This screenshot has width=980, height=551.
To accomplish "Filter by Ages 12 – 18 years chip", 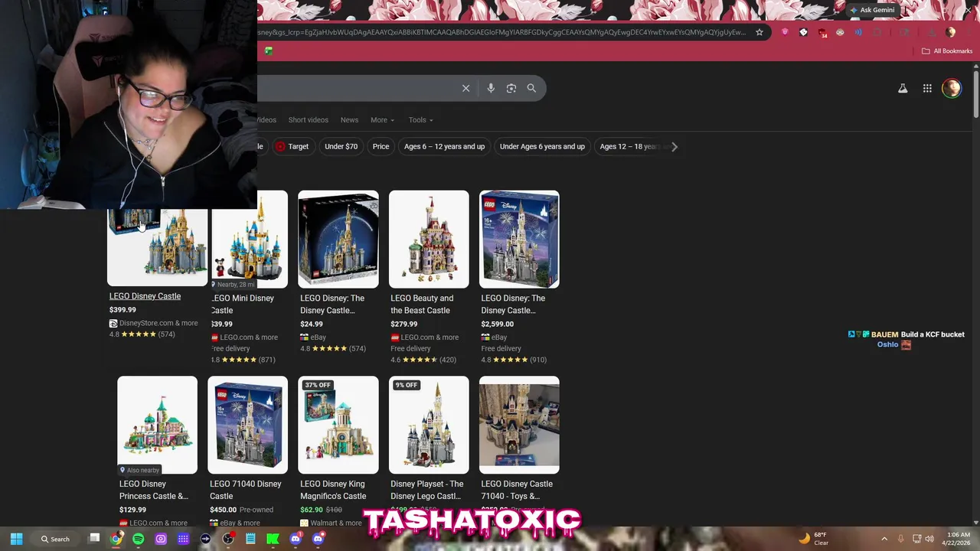I will click(629, 146).
